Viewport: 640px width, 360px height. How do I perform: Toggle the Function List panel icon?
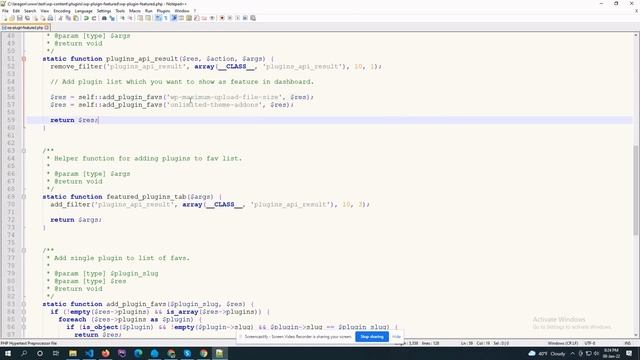[x=197, y=18]
